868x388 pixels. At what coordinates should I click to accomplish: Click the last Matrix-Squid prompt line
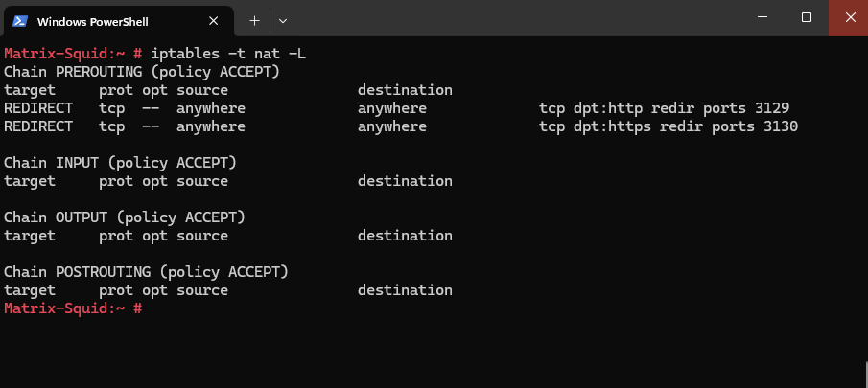pos(73,308)
